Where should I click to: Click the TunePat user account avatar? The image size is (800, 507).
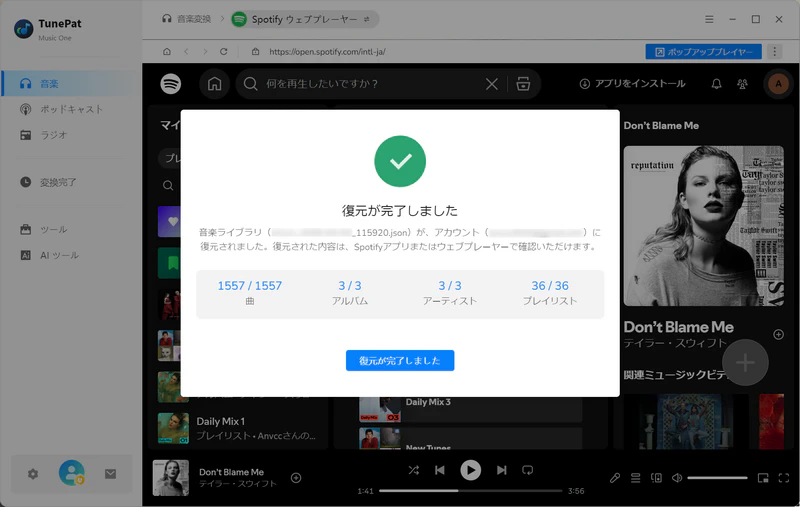coord(71,473)
